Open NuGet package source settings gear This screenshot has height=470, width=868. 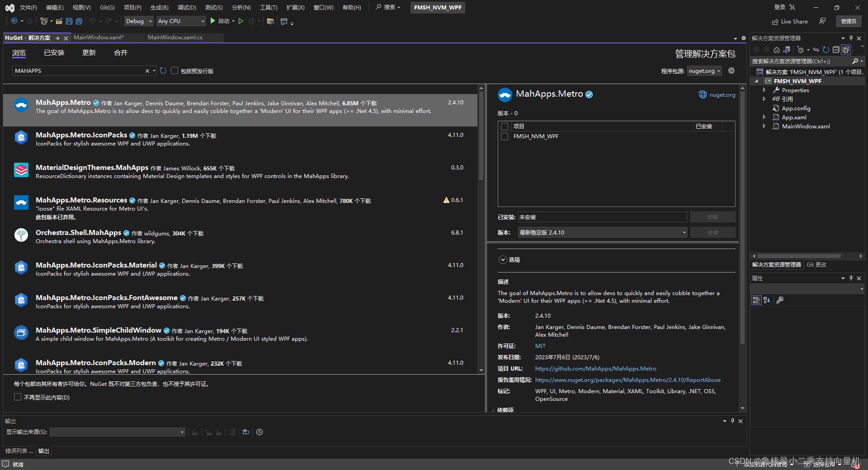(731, 70)
